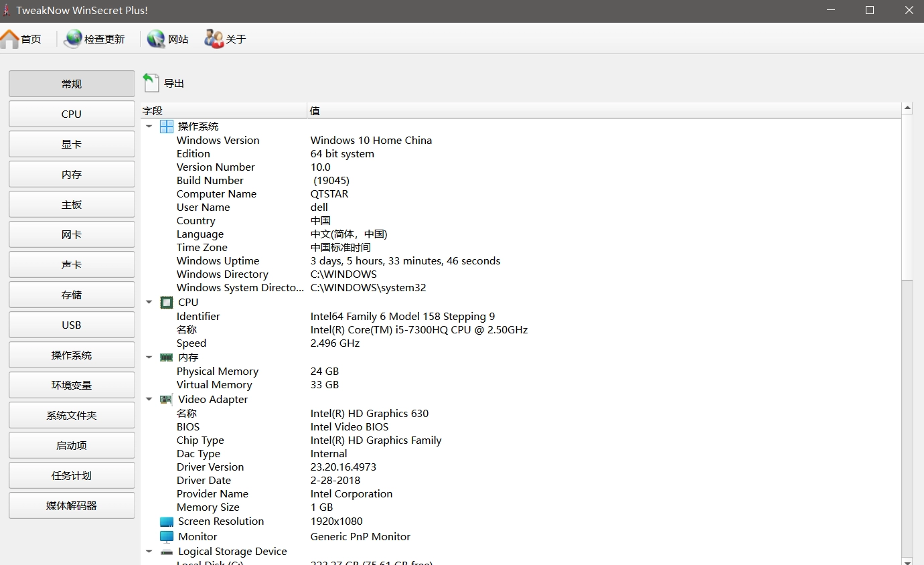Select the Windows Uptime row

click(x=521, y=261)
